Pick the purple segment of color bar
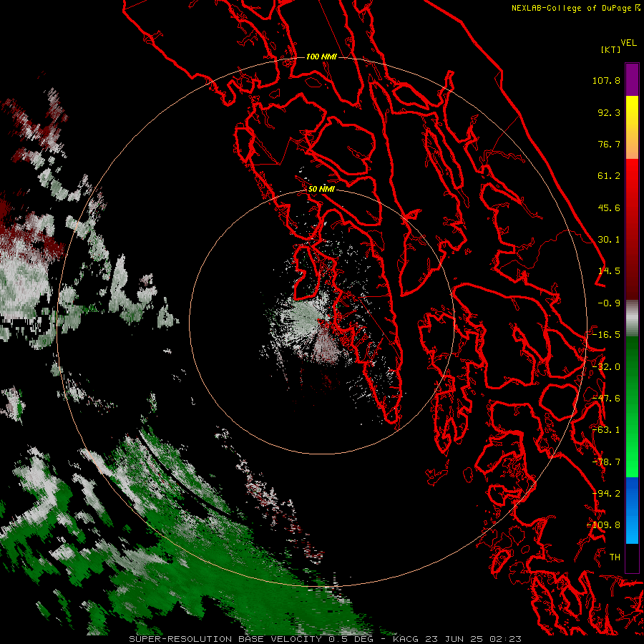The height and width of the screenshot is (644, 644). click(632, 79)
